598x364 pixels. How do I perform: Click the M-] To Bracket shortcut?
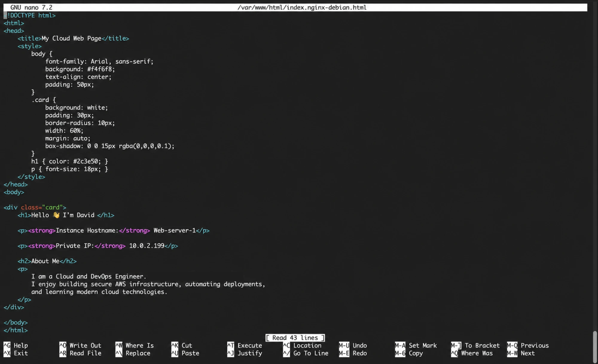pos(475,345)
